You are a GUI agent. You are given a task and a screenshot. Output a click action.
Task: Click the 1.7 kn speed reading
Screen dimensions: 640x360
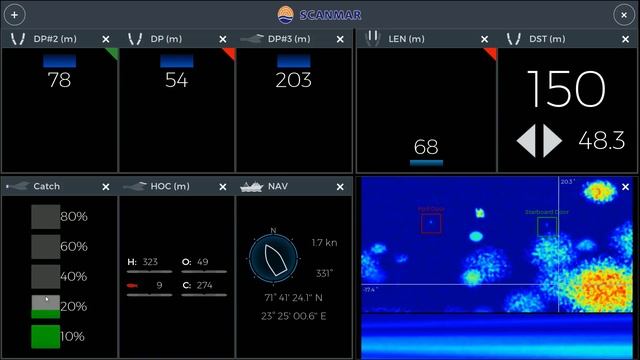click(324, 243)
